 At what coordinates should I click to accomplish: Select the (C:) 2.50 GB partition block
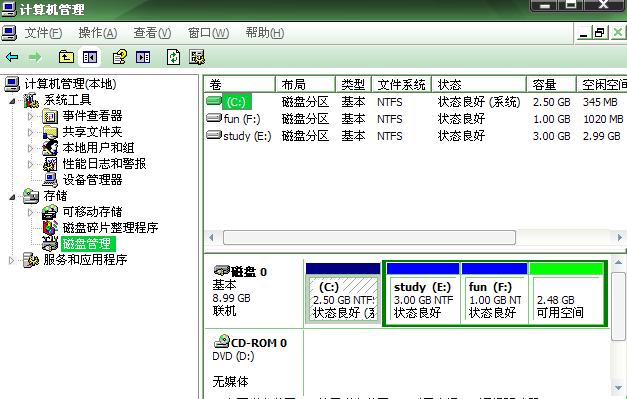pyautogui.click(x=343, y=293)
